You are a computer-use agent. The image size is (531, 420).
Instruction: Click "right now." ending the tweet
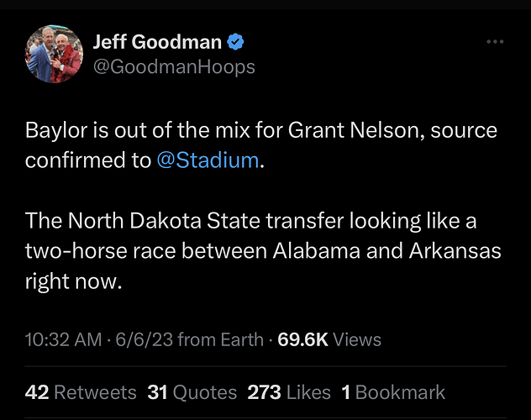(x=74, y=281)
